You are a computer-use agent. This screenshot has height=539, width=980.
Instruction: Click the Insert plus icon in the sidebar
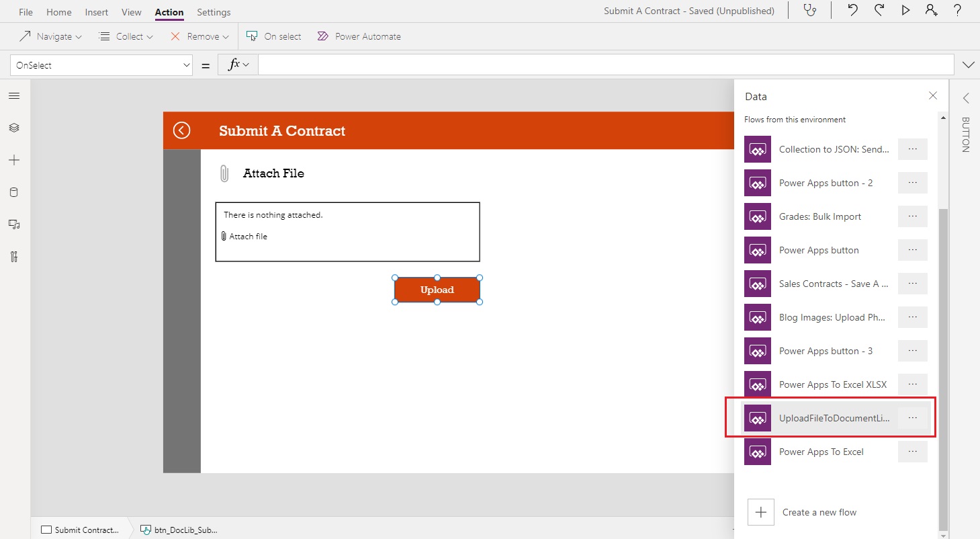[x=14, y=160]
